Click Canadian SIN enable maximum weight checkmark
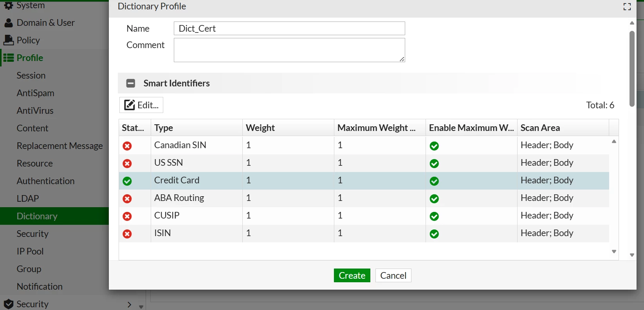This screenshot has width=644, height=310. [434, 146]
